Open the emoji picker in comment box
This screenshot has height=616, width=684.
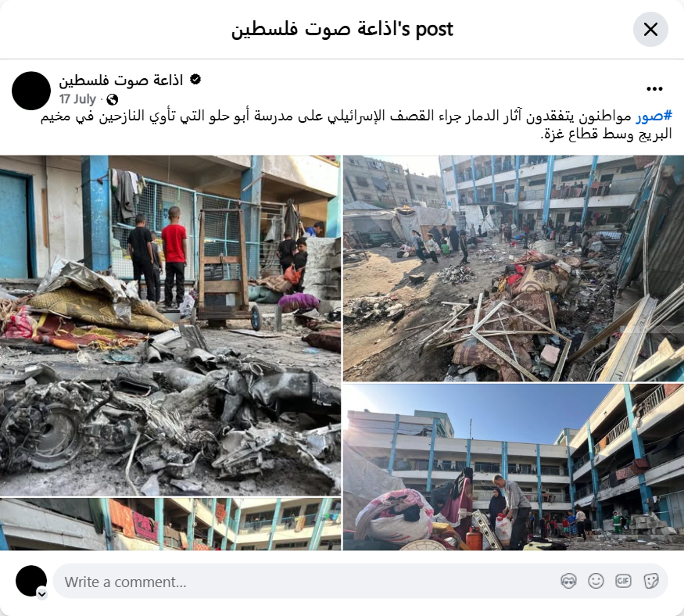[x=596, y=581]
